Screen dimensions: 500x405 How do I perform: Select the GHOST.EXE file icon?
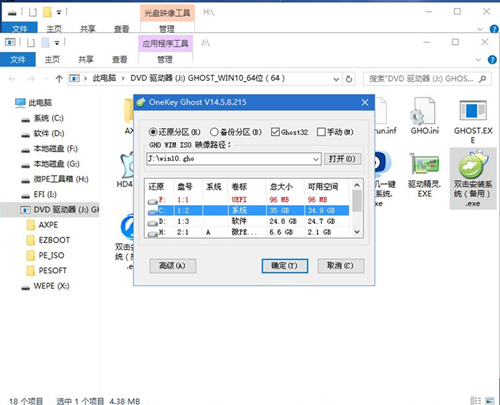pos(473,121)
